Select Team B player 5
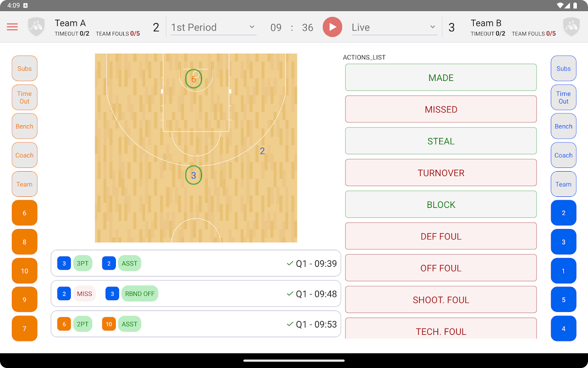This screenshot has width=588, height=368. pos(564,300)
